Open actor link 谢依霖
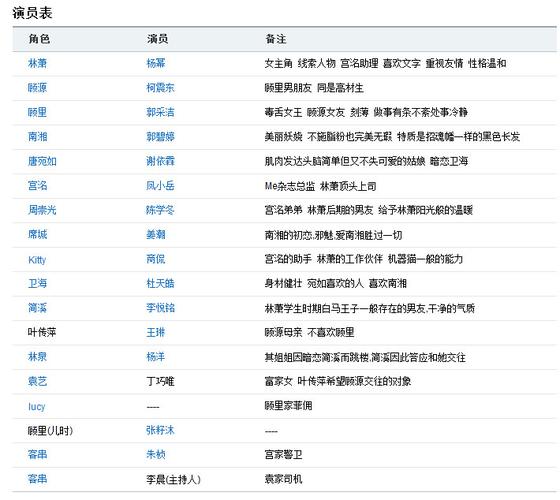This screenshot has height=500, width=560. click(x=160, y=161)
